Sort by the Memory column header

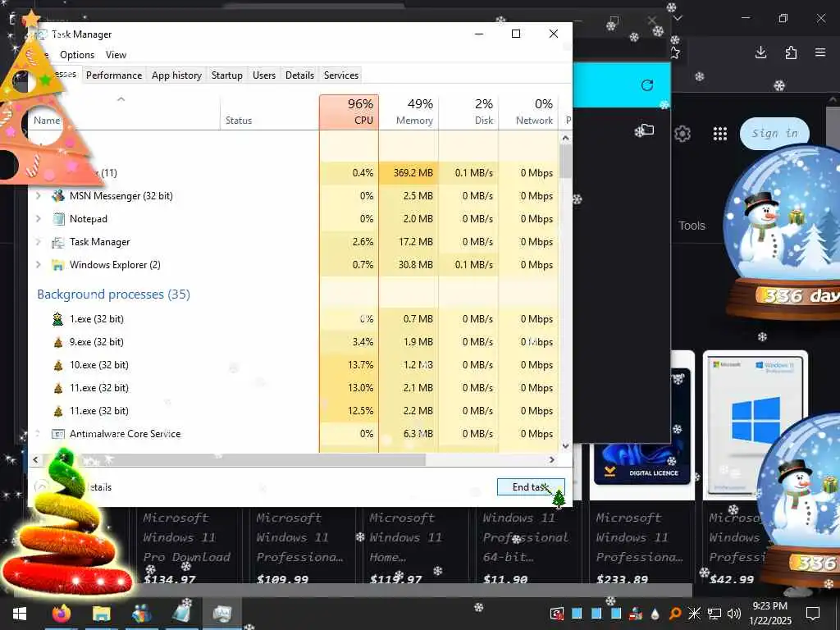tap(409, 112)
